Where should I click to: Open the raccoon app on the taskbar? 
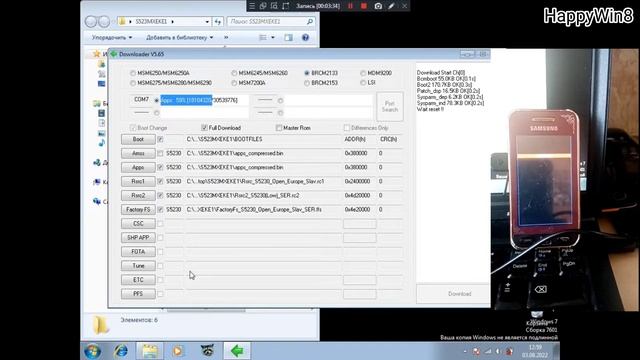point(207,351)
